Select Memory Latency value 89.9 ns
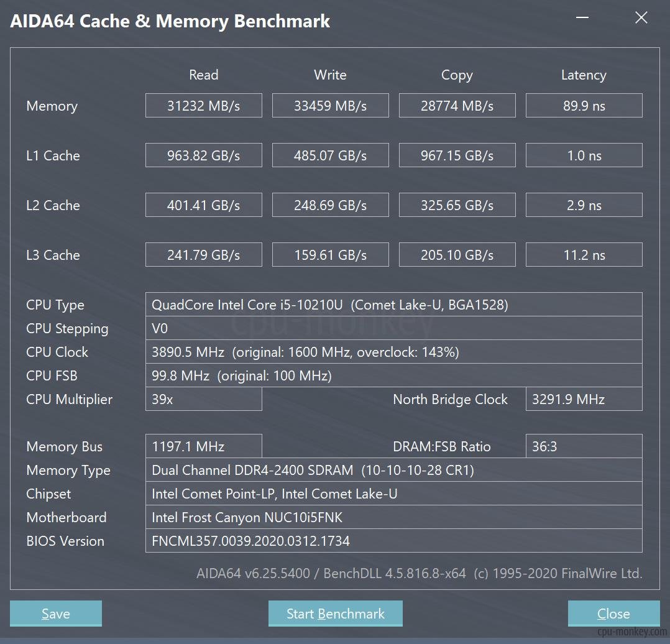670x644 pixels. (584, 106)
